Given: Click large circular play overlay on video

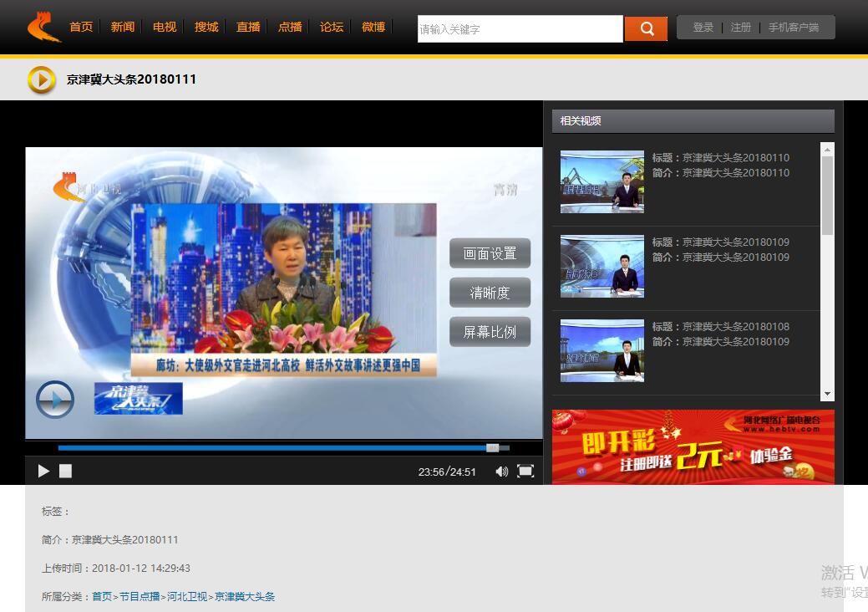Looking at the screenshot, I should pyautogui.click(x=55, y=400).
